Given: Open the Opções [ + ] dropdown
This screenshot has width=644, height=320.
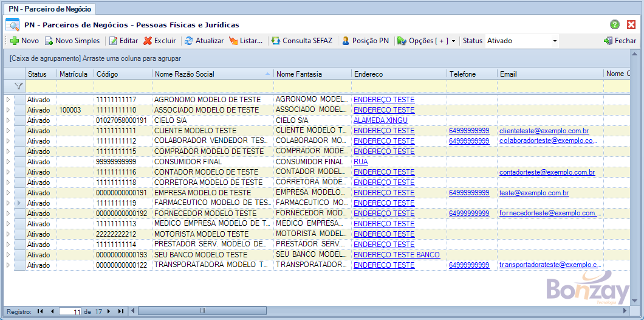Looking at the screenshot, I should pos(426,41).
